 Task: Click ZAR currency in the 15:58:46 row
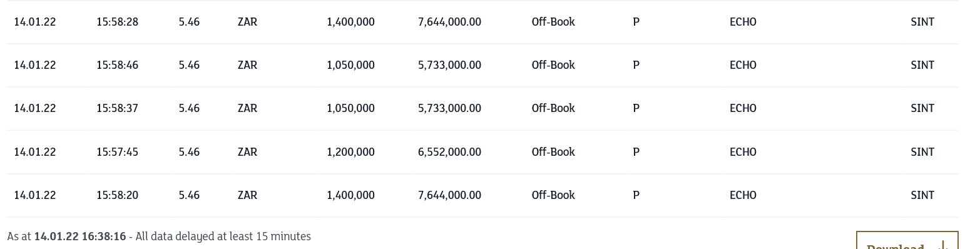(247, 65)
